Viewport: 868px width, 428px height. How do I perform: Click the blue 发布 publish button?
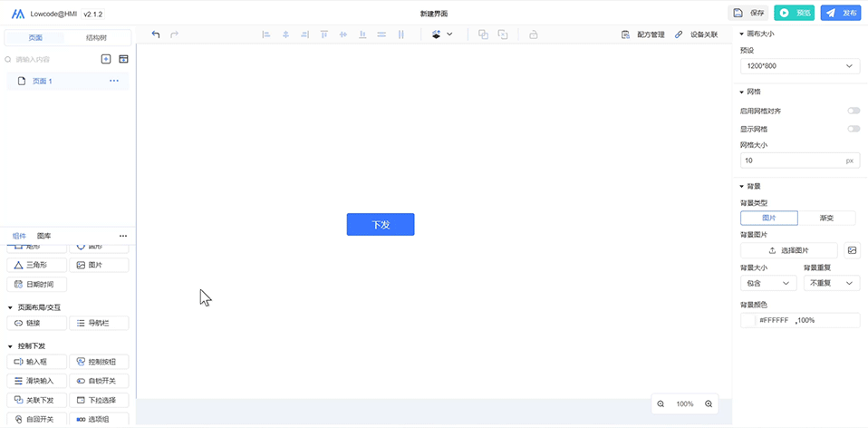point(841,13)
